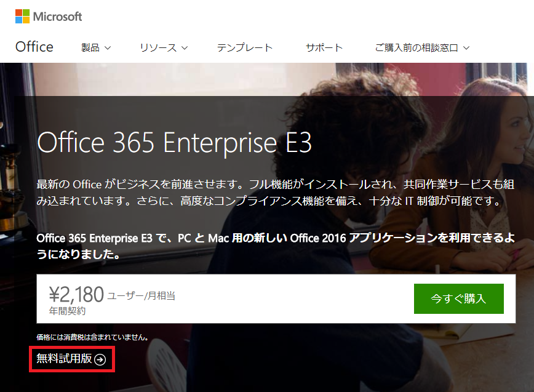Click the 価格には消費税は含まれていません note
The image size is (534, 392).
point(92,337)
